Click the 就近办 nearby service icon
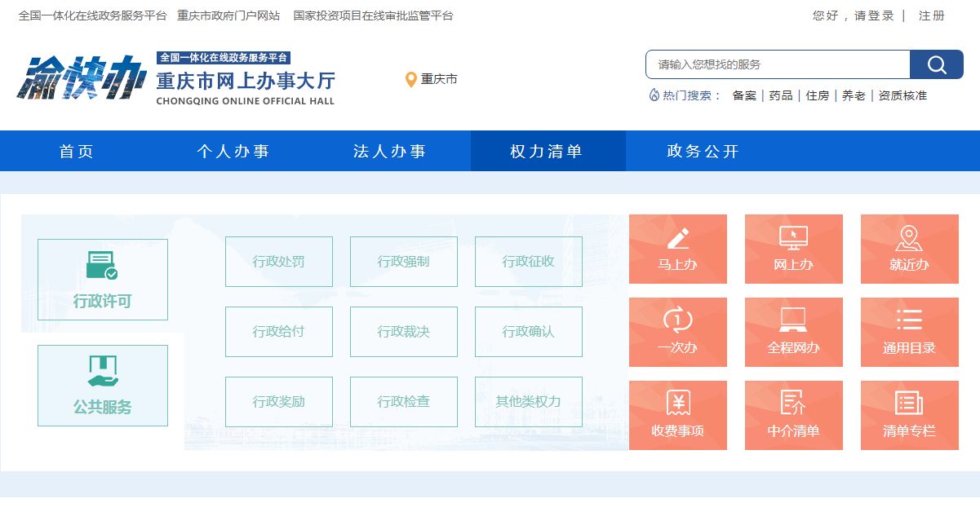 [909, 249]
